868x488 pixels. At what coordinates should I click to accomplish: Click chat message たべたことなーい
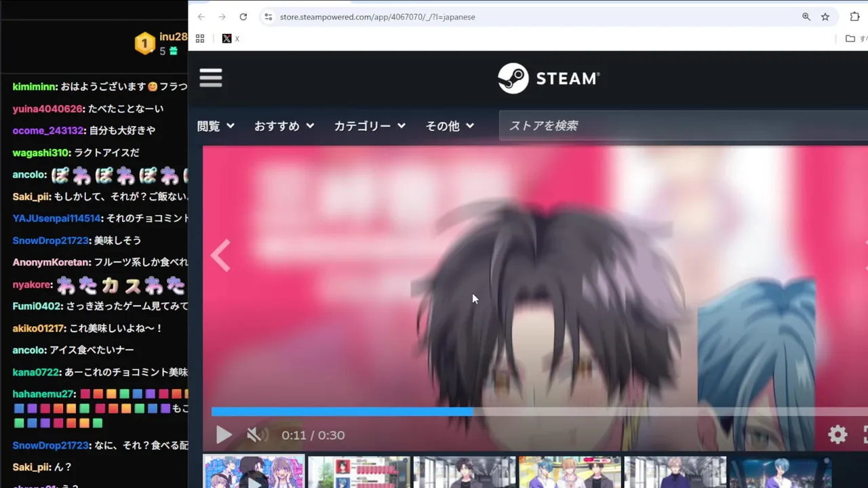click(x=126, y=108)
